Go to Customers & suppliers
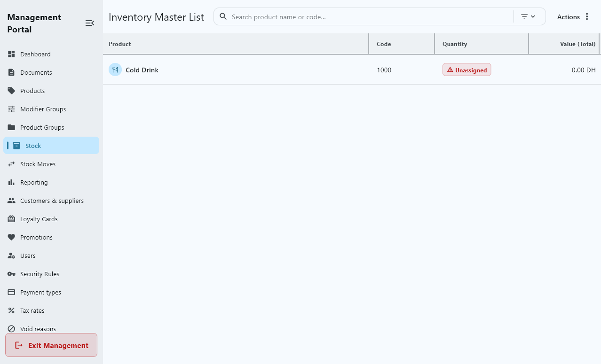 (x=51, y=201)
